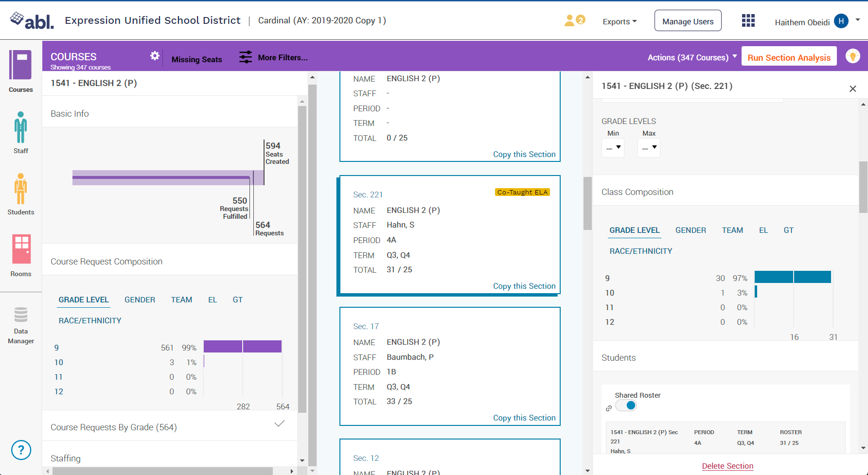Open the apps grid icon

pyautogui.click(x=748, y=20)
